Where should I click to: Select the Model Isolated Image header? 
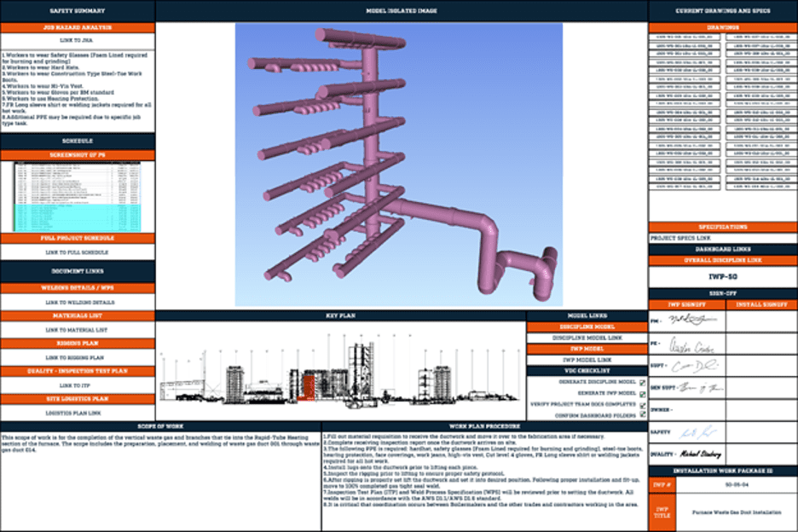pos(402,11)
